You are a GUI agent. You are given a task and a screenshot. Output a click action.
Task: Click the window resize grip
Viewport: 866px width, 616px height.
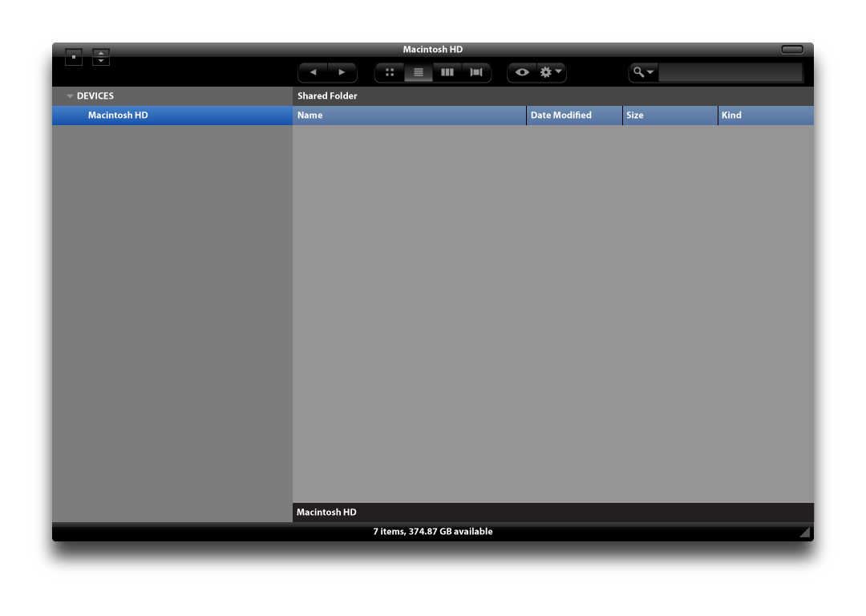coord(805,531)
